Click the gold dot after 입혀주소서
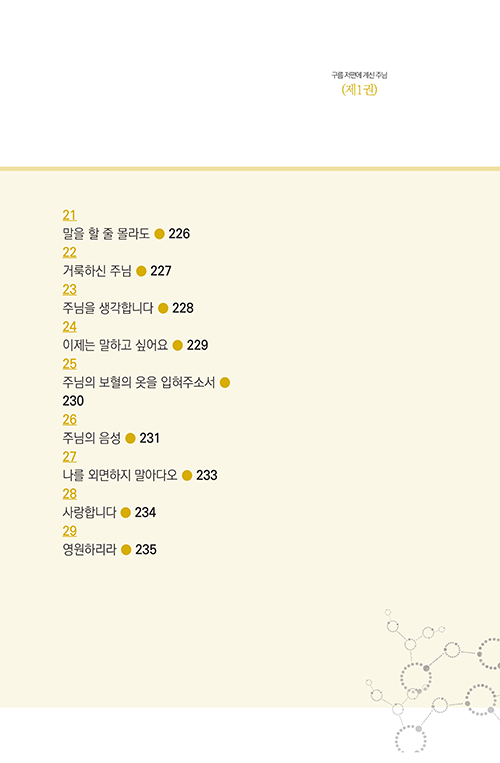500x763 pixels. coord(225,382)
